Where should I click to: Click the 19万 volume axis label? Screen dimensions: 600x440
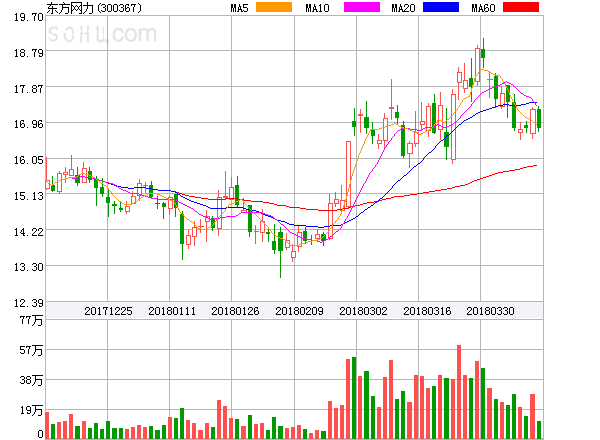point(31,410)
